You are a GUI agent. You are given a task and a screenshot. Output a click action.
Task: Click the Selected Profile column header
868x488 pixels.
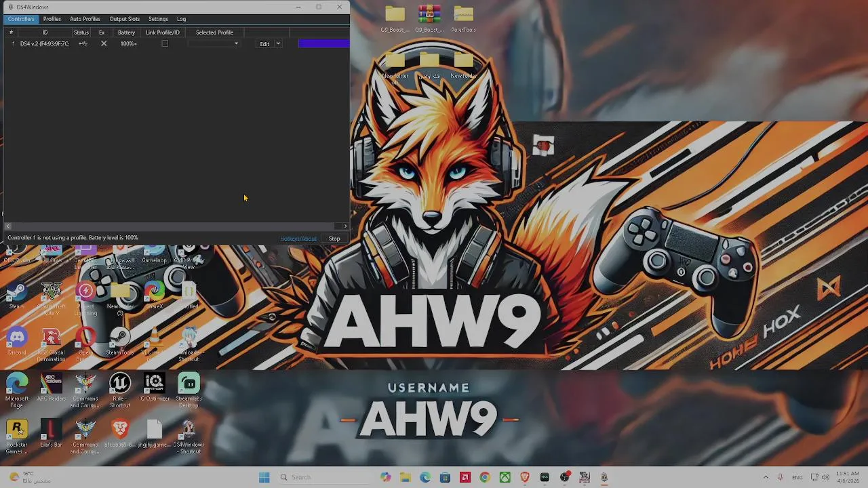click(x=214, y=32)
